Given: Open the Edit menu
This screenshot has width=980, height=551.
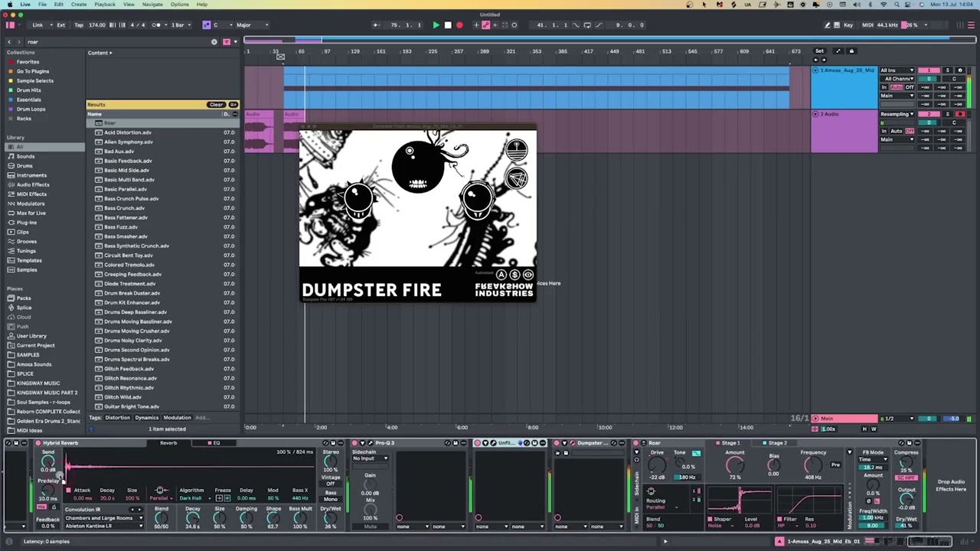Looking at the screenshot, I should (58, 5).
